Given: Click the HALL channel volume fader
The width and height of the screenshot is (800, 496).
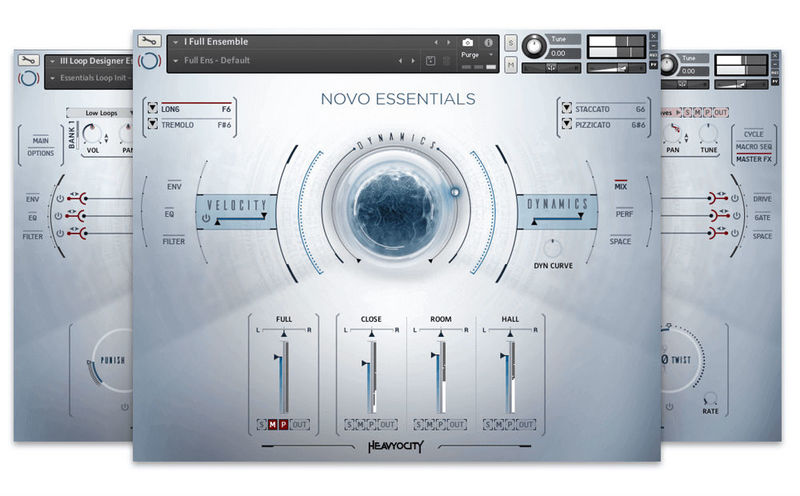Looking at the screenshot, I should (x=508, y=378).
